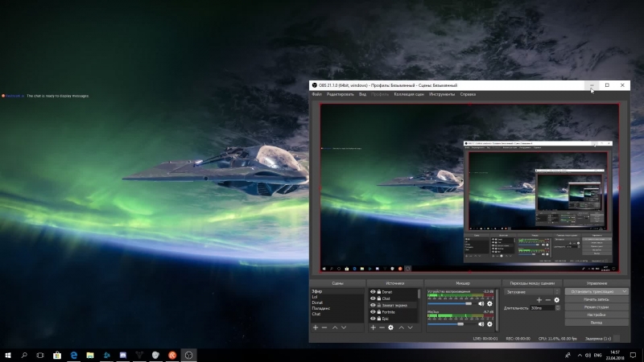Image resolution: width=644 pixels, height=362 pixels.
Task: Select the Паладинс scene
Action: pyautogui.click(x=336, y=308)
